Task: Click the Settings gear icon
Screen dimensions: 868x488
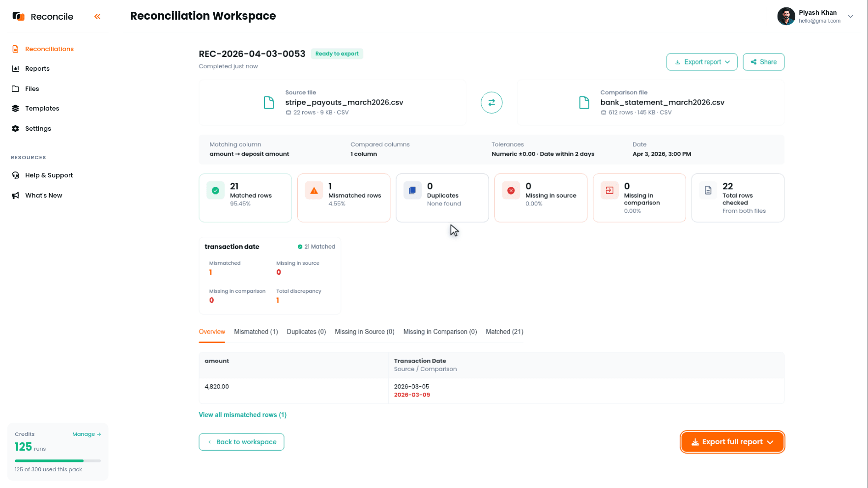Action: point(15,129)
